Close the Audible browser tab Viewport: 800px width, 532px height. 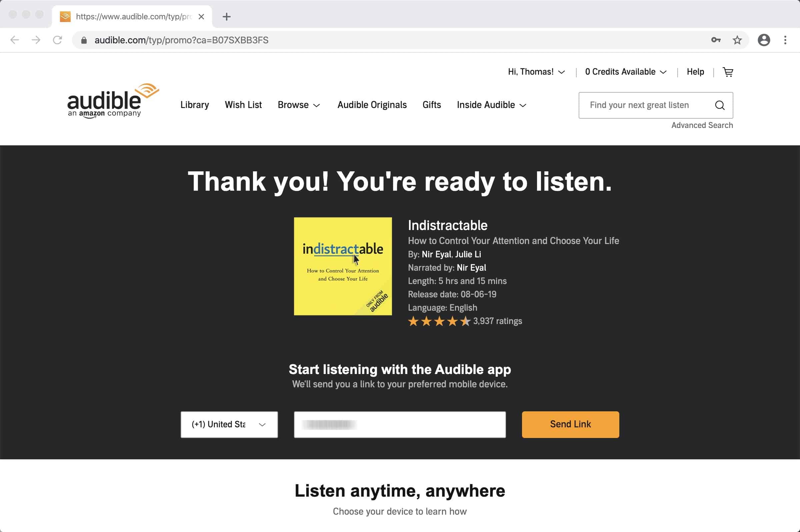coord(201,17)
